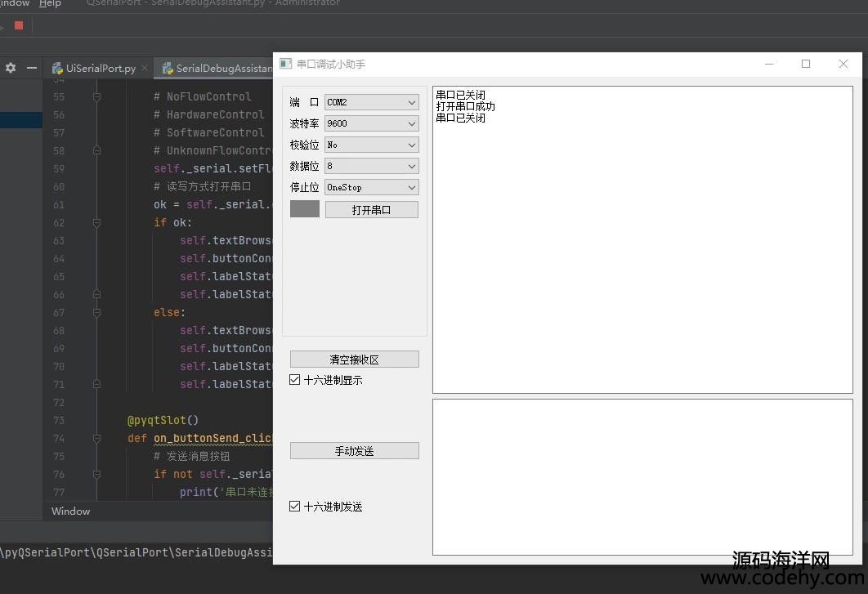Toggle the 十六进制显示 checkbox
The image size is (868, 594).
tap(295, 380)
